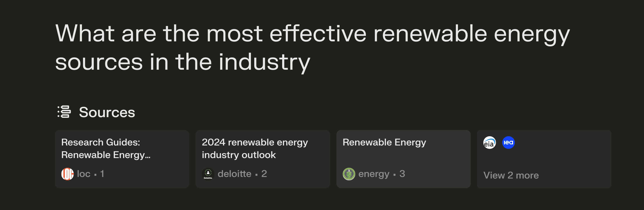Click the deloitte source label
644x210 pixels.
(x=234, y=174)
